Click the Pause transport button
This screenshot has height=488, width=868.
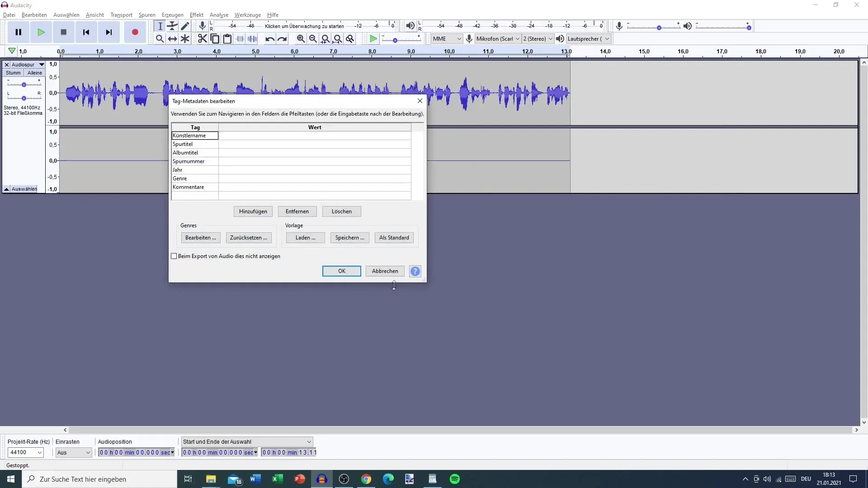pyautogui.click(x=19, y=32)
